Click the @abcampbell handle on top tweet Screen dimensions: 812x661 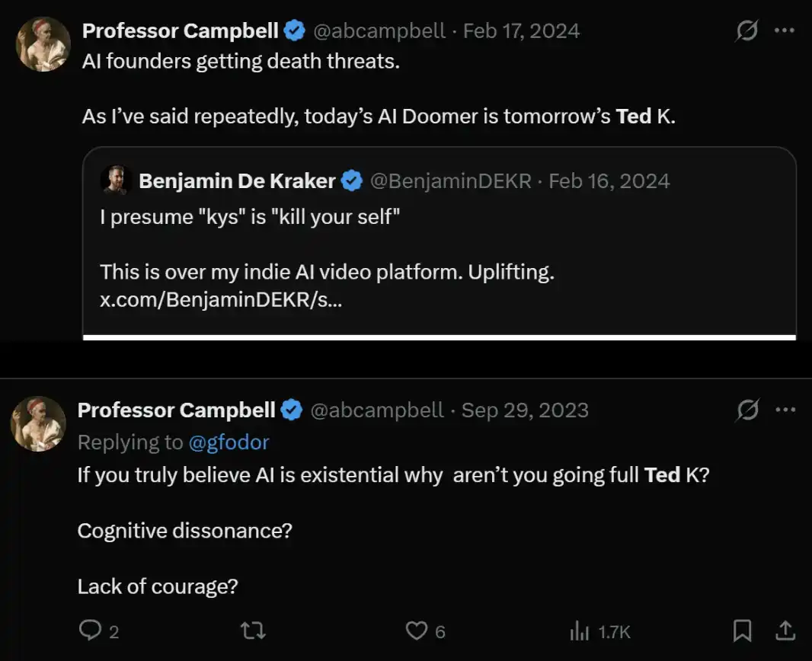click(x=379, y=30)
